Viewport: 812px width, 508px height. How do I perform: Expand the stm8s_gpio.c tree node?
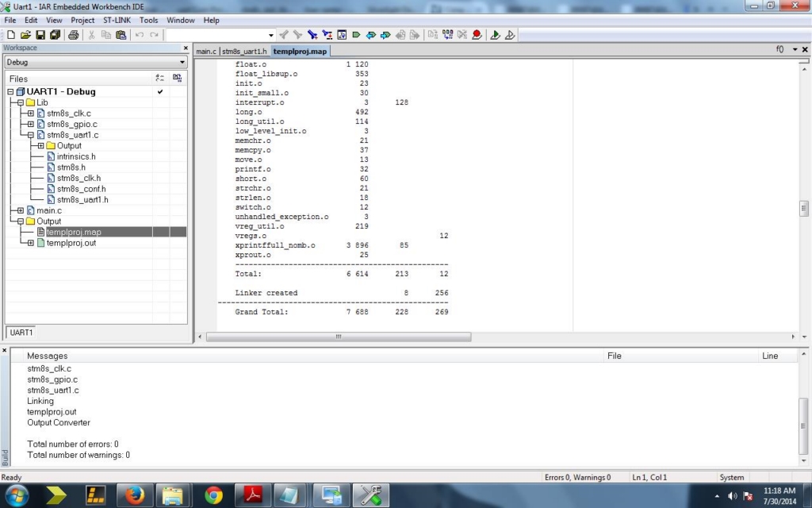tap(31, 125)
